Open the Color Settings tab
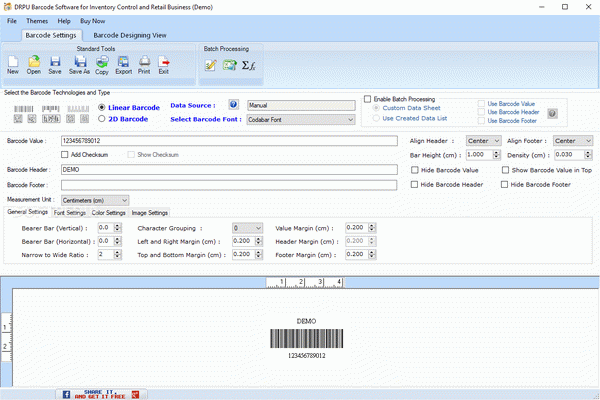600x400 pixels. pos(108,213)
